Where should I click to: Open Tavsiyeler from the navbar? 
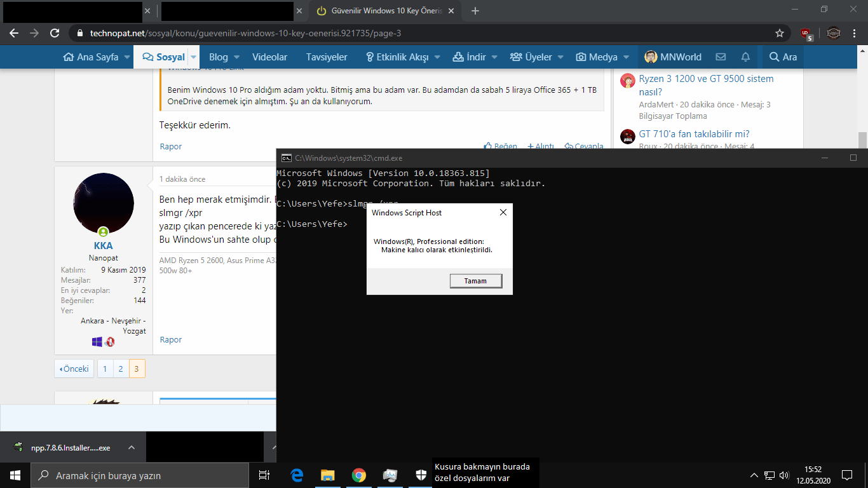pos(327,57)
